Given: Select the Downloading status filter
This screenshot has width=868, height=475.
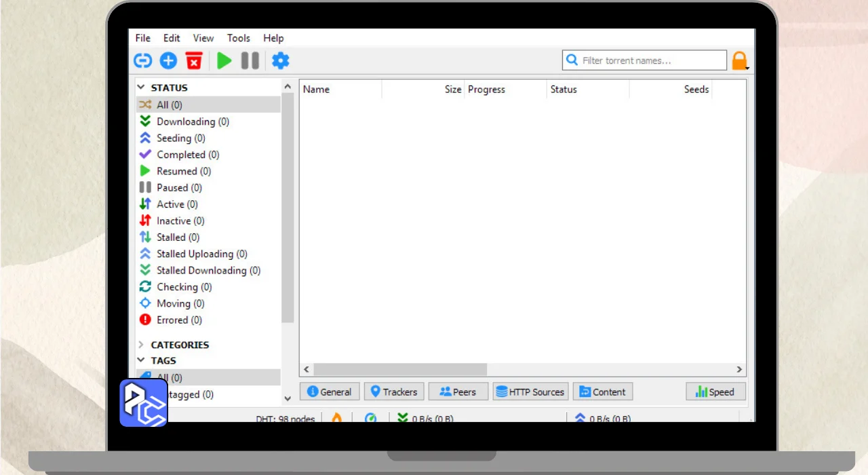Looking at the screenshot, I should click(x=193, y=121).
